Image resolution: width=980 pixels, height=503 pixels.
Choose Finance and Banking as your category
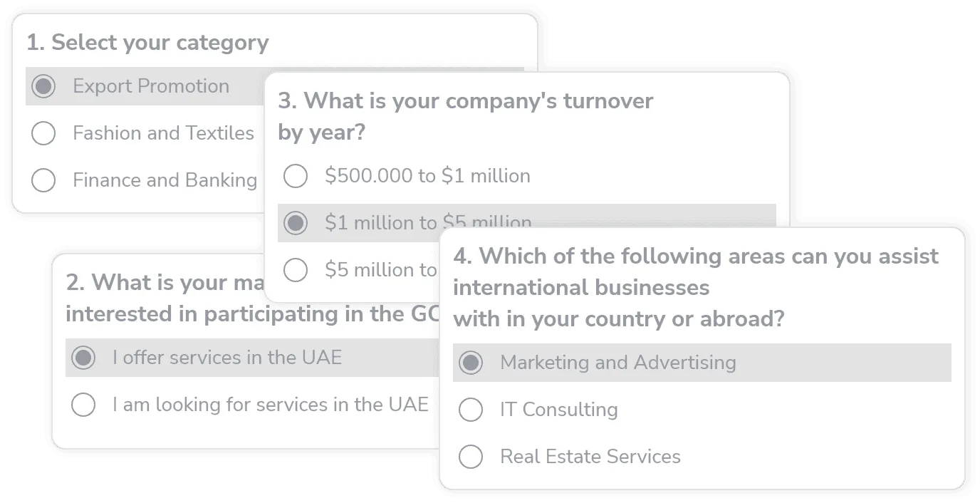(x=43, y=180)
